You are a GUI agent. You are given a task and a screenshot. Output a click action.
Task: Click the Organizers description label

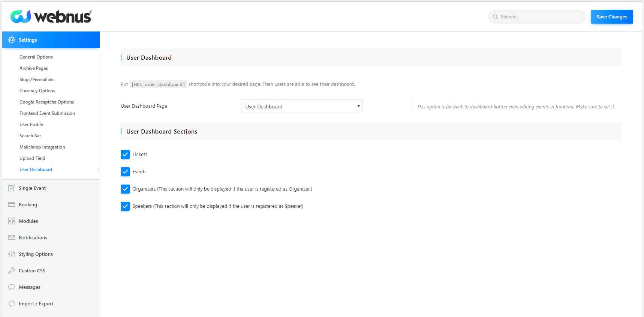(x=222, y=189)
